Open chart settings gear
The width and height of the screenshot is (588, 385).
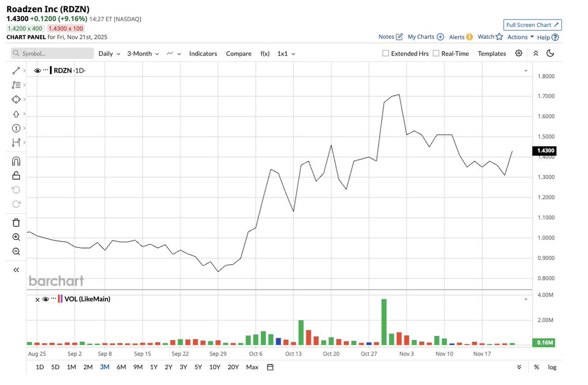click(518, 53)
